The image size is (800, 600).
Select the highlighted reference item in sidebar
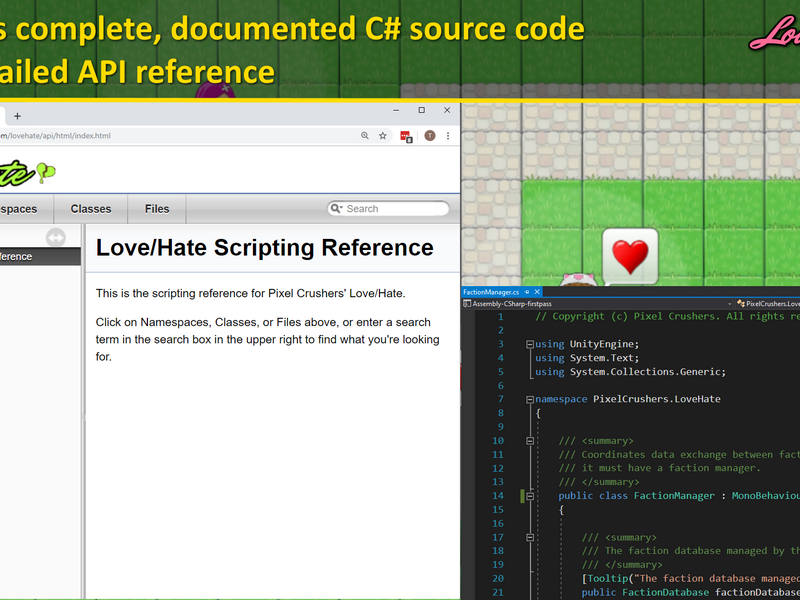(40, 257)
